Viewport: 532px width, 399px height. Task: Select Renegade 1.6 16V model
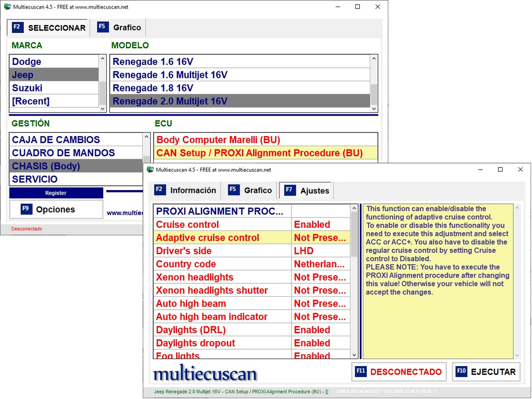pyautogui.click(x=240, y=61)
